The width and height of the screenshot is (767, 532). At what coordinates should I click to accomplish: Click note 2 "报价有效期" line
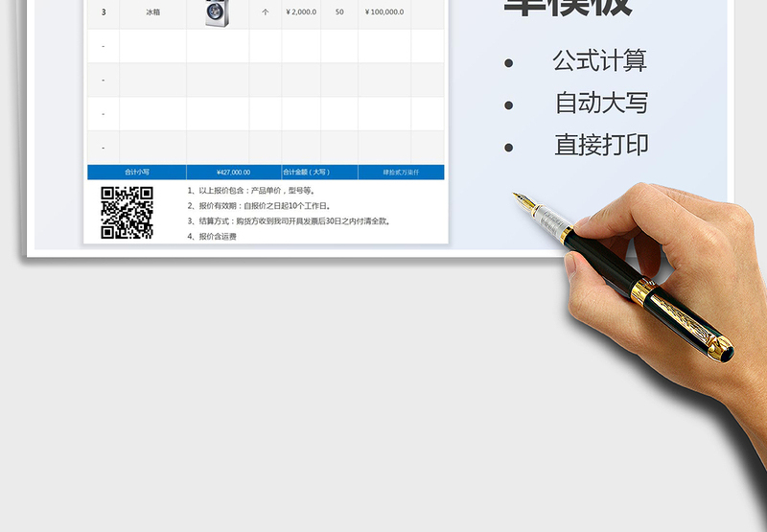(259, 206)
